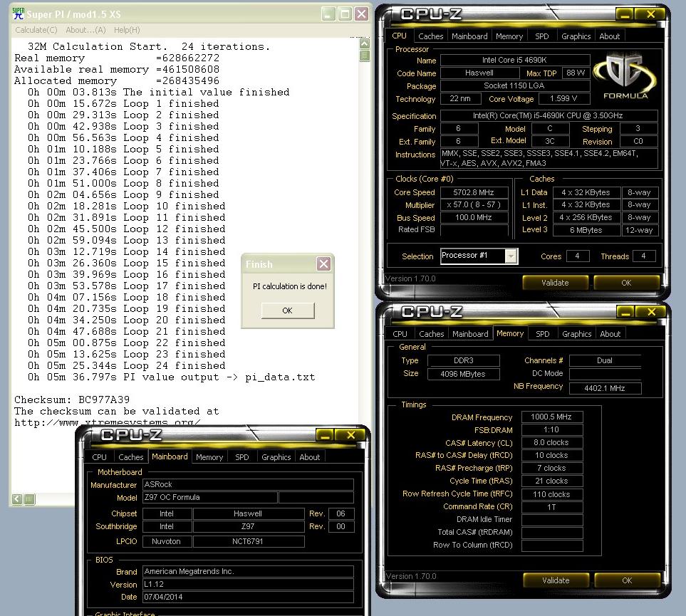This screenshot has height=616, width=686.
Task: Click the Super PI vertical scrollbar thumb
Action: (x=365, y=56)
